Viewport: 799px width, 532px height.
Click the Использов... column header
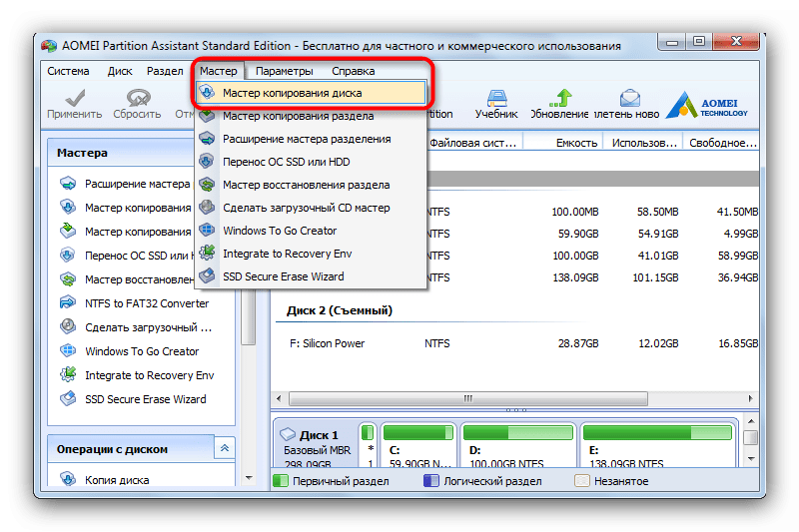[643, 143]
